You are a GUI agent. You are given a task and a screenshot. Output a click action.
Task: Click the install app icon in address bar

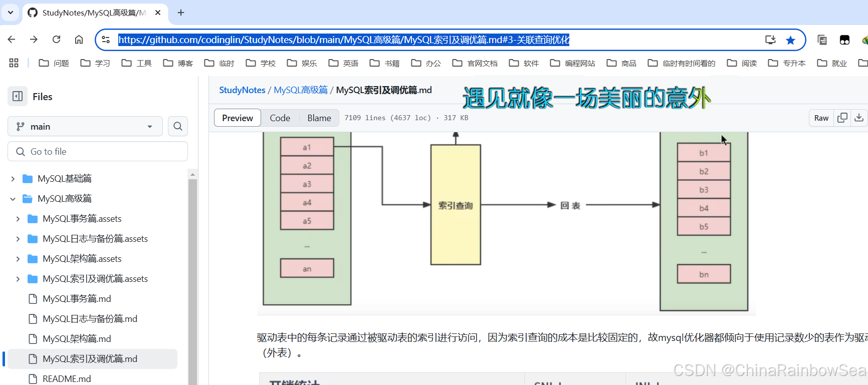pos(770,40)
